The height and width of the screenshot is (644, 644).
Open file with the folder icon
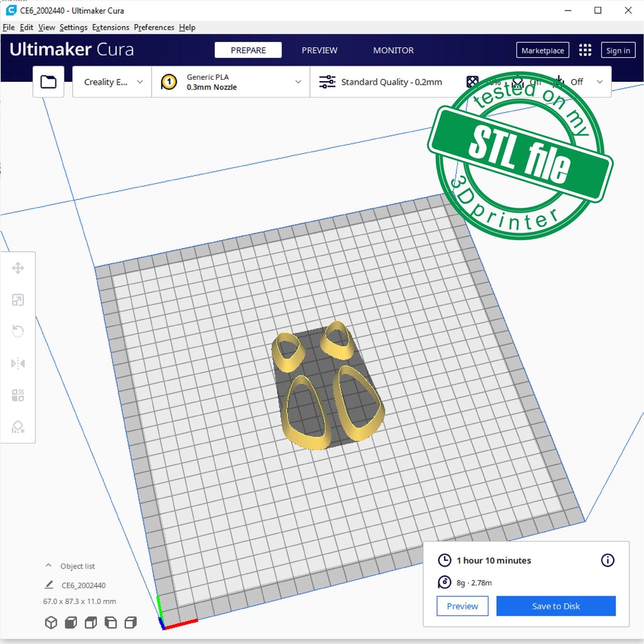point(48,82)
